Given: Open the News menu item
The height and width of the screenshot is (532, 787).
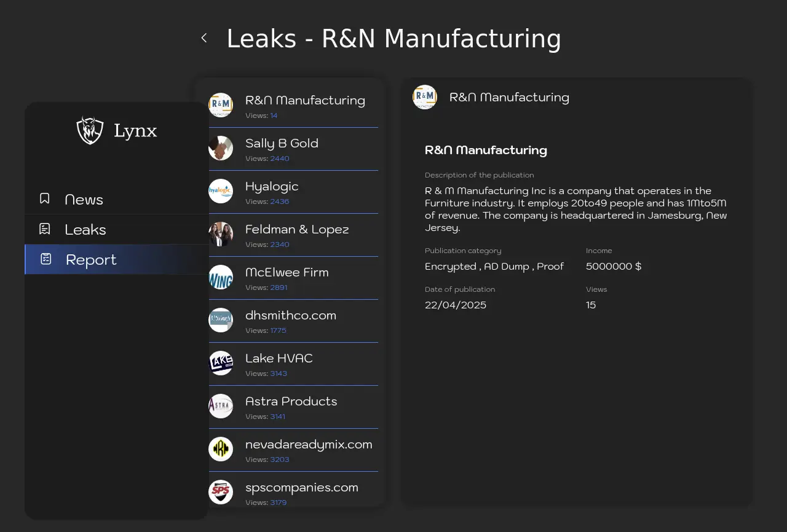Looking at the screenshot, I should (84, 200).
